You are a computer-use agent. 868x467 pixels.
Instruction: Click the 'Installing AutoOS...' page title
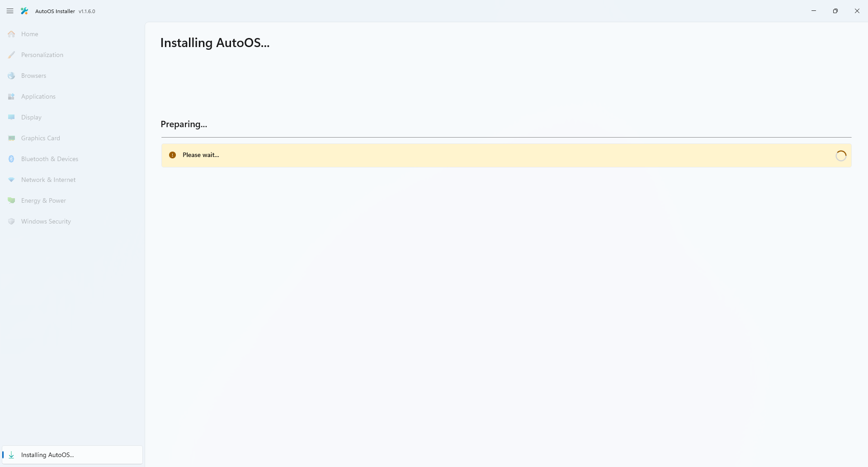coord(215,43)
